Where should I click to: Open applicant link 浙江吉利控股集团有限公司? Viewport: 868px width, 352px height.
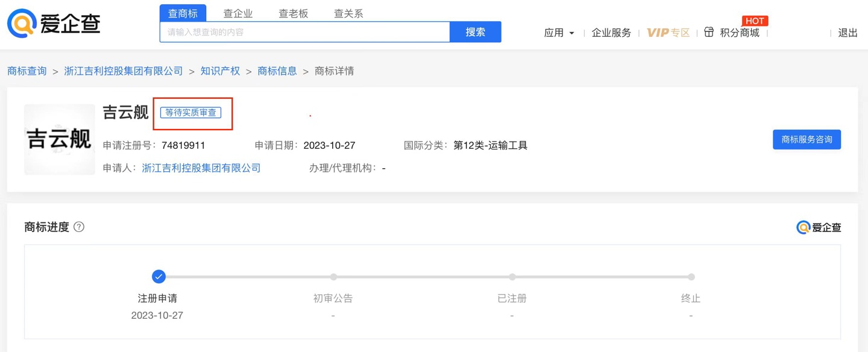(201, 168)
